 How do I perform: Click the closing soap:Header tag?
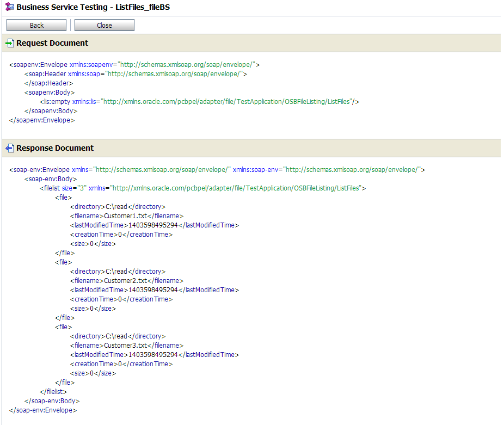point(49,83)
